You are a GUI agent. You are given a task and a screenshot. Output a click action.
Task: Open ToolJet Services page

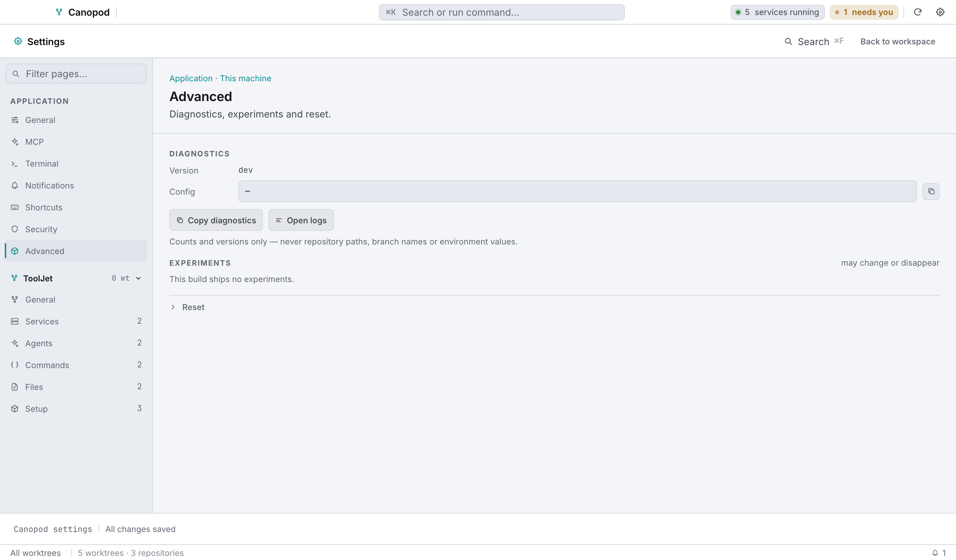[x=76, y=321]
